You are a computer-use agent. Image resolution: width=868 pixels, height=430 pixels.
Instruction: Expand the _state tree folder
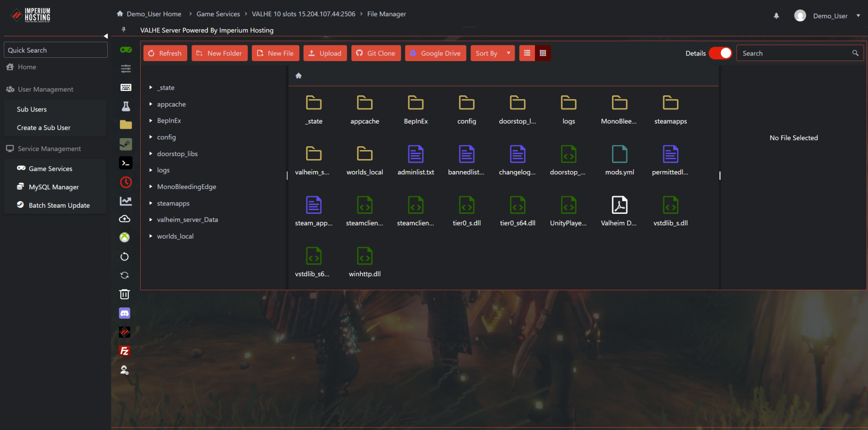[151, 87]
